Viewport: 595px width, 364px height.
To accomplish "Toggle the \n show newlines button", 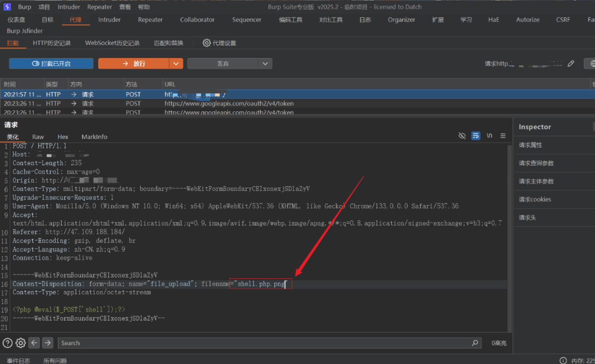I will (489, 136).
